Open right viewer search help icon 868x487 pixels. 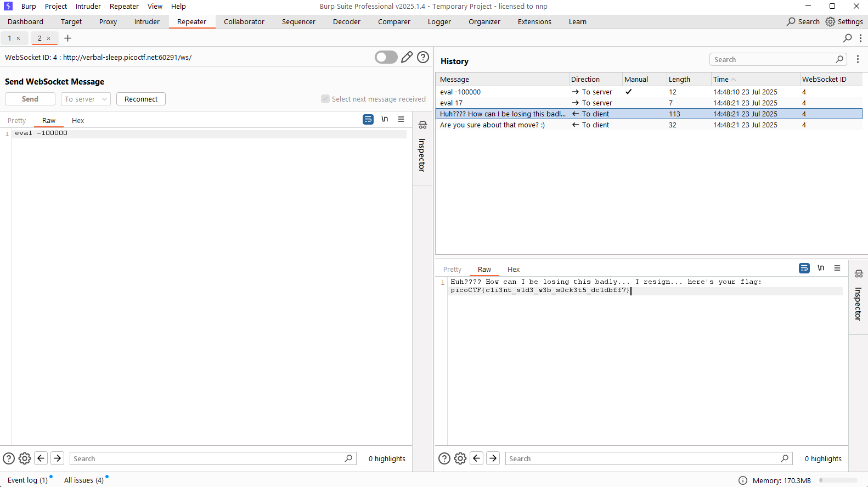(x=444, y=458)
